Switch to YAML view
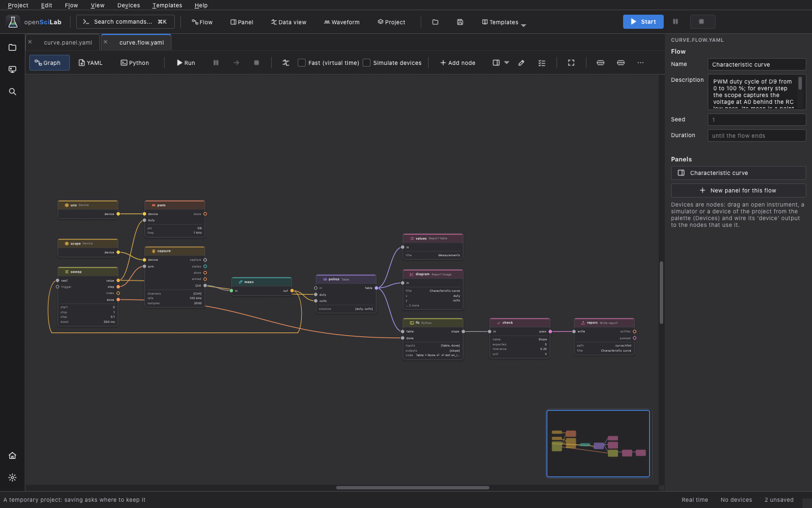 click(90, 63)
